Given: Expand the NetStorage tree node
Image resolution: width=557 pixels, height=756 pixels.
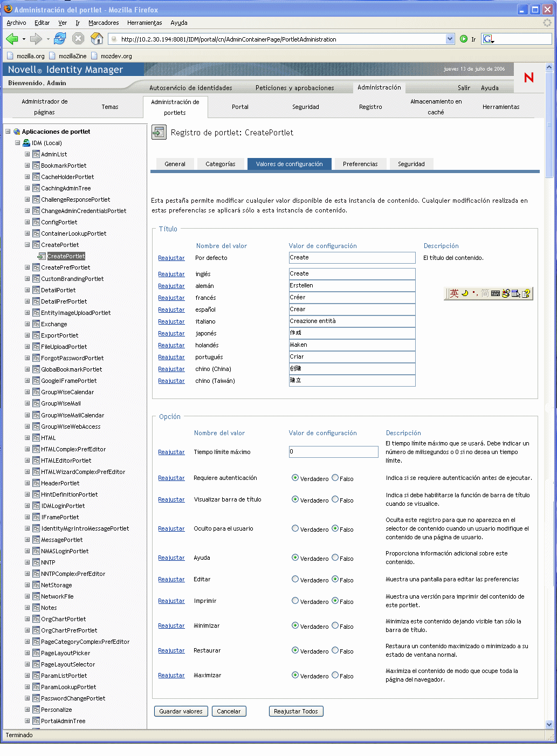Looking at the screenshot, I should [27, 585].
